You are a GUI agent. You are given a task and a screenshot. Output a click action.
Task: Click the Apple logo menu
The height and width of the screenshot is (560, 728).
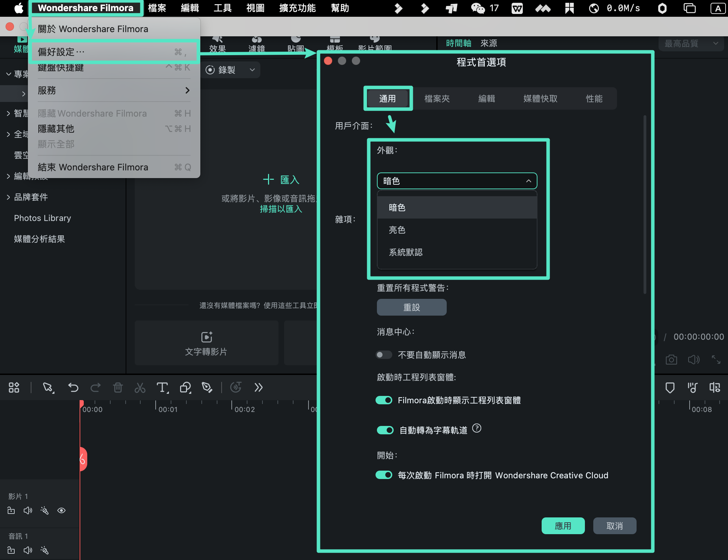18,8
